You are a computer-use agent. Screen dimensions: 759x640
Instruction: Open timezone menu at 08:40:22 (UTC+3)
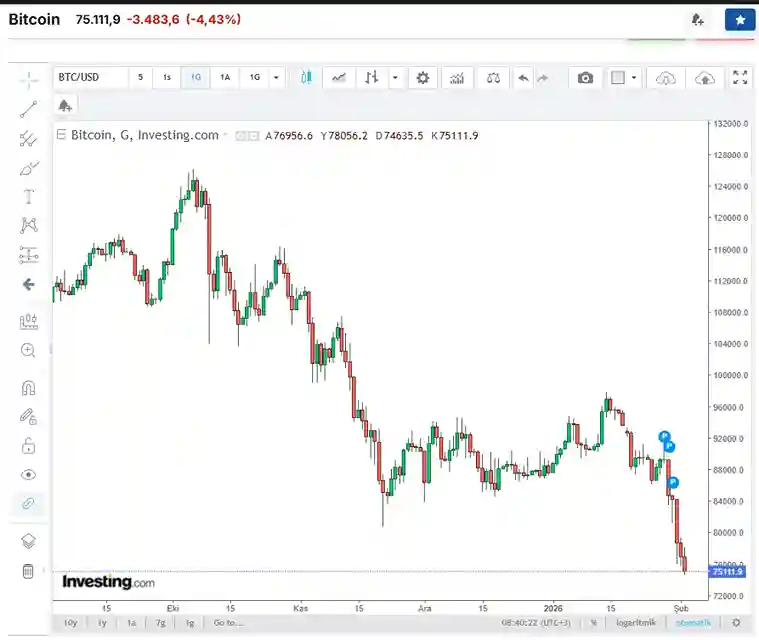(536, 623)
